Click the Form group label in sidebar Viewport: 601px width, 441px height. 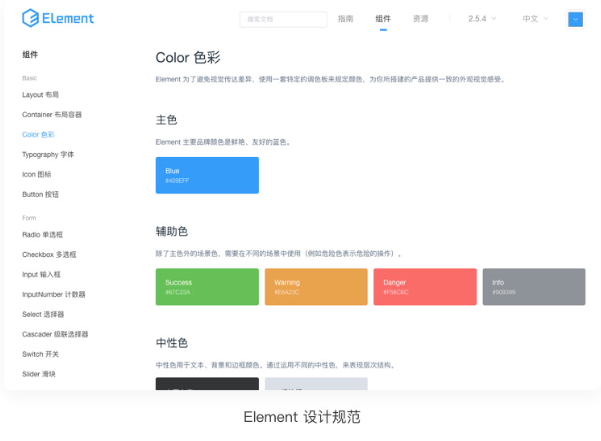pos(29,218)
